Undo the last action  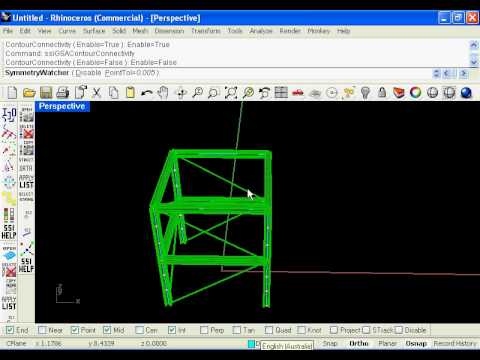coord(147,92)
